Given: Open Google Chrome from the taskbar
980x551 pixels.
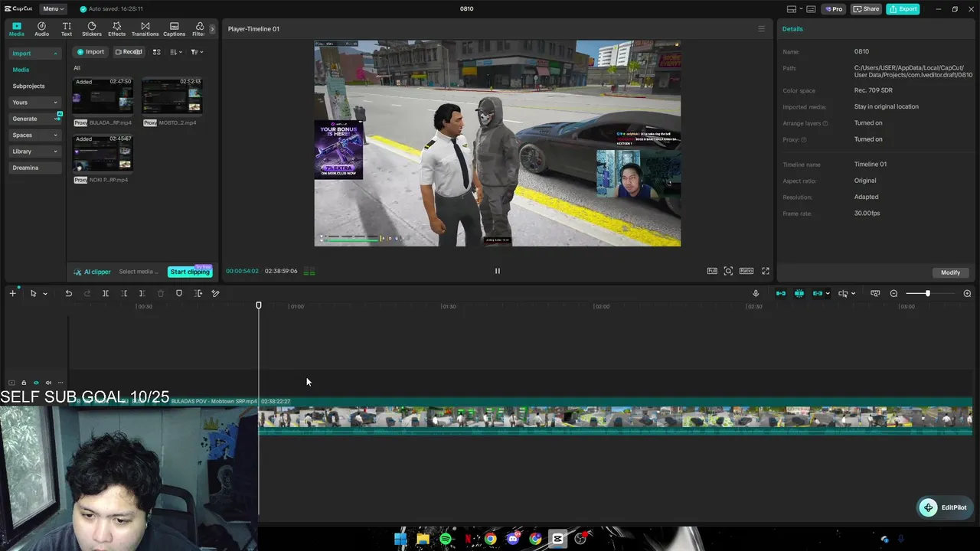Looking at the screenshot, I should pos(491,539).
